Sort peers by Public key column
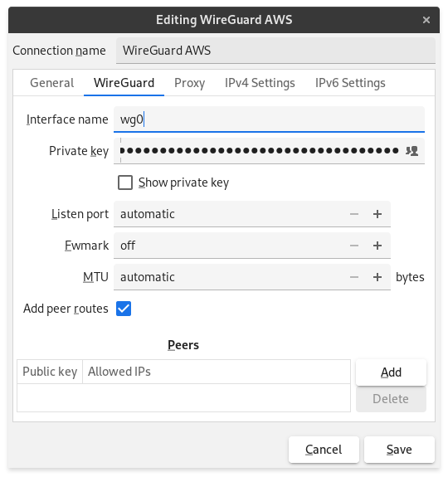The height and width of the screenshot is (477, 448). coord(50,372)
